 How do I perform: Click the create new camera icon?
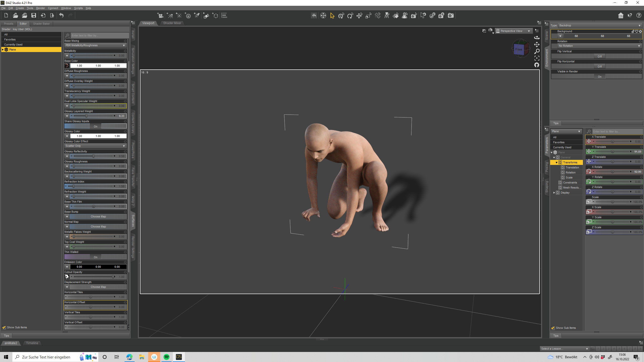[160, 16]
